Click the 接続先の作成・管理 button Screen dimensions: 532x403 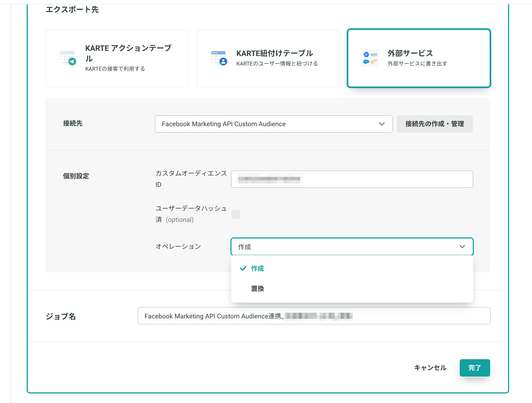pyautogui.click(x=434, y=124)
